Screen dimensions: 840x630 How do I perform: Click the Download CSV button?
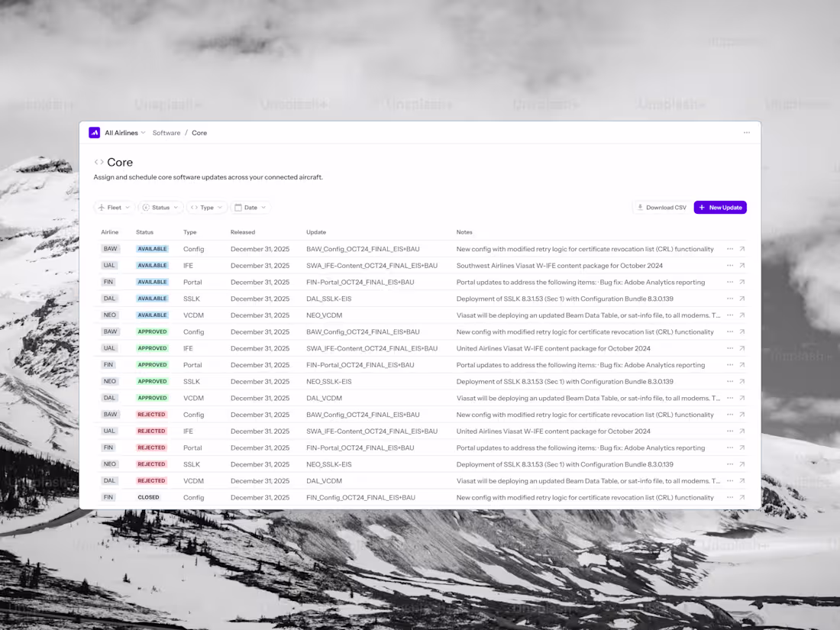click(661, 207)
